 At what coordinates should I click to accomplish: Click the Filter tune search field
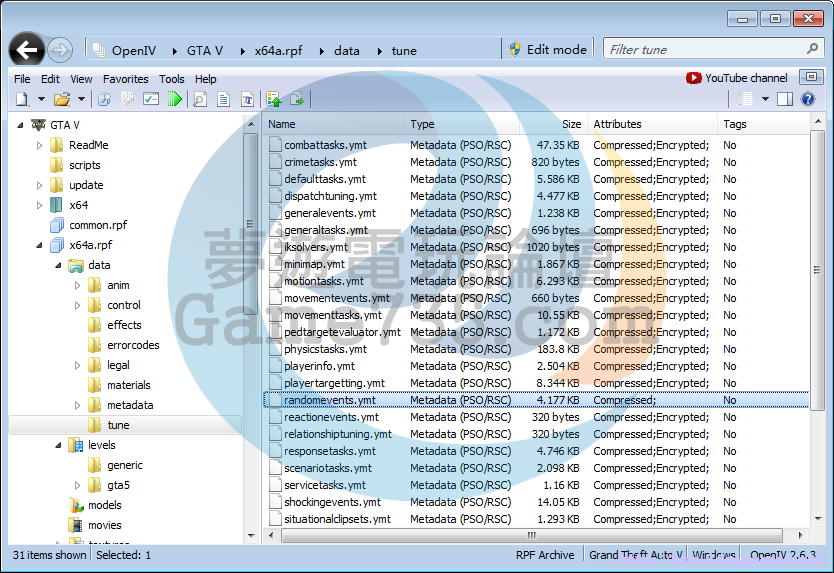point(705,49)
